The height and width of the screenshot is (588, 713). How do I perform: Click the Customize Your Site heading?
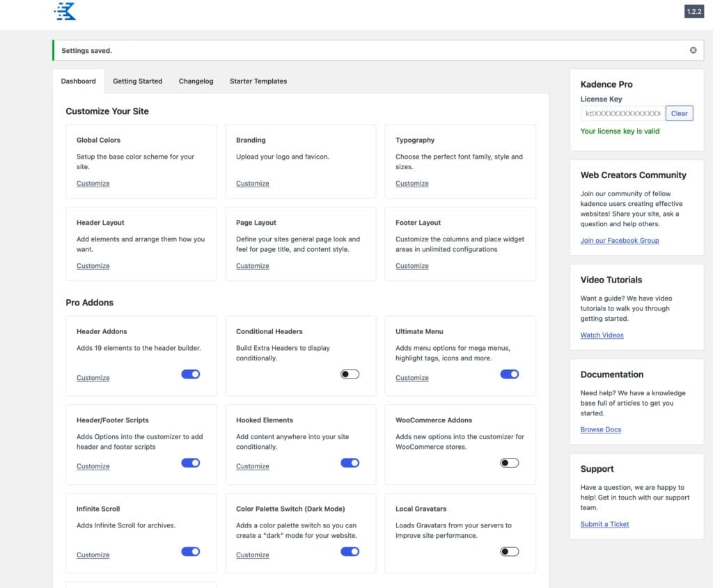click(x=107, y=111)
